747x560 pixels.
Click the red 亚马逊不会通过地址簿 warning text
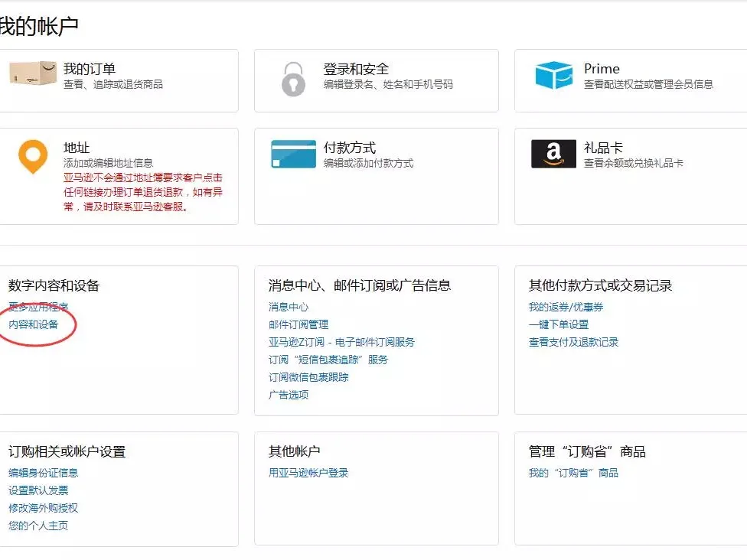143,192
